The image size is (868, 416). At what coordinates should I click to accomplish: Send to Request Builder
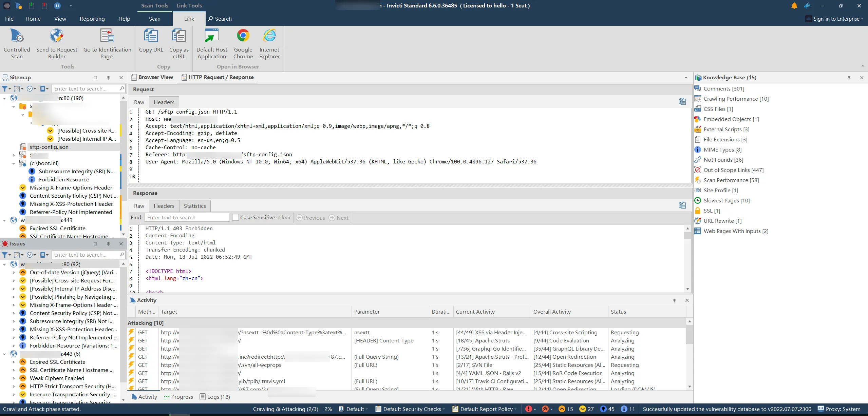click(x=57, y=44)
